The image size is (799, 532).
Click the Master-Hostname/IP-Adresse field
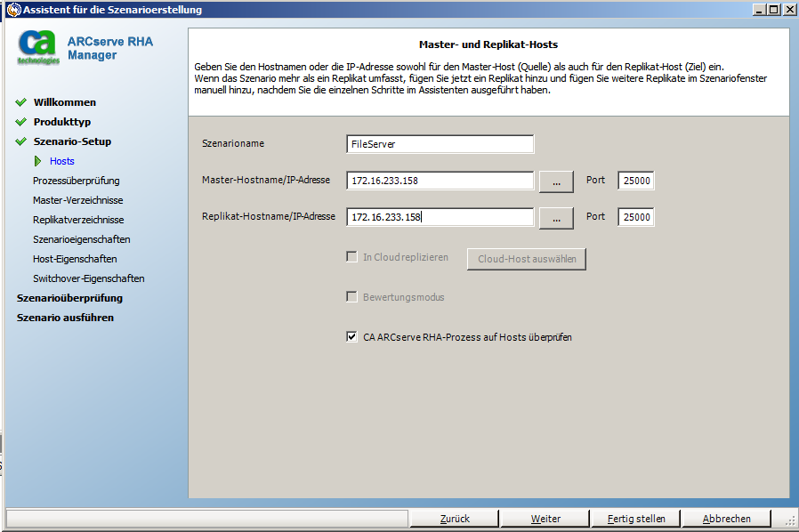pyautogui.click(x=440, y=181)
